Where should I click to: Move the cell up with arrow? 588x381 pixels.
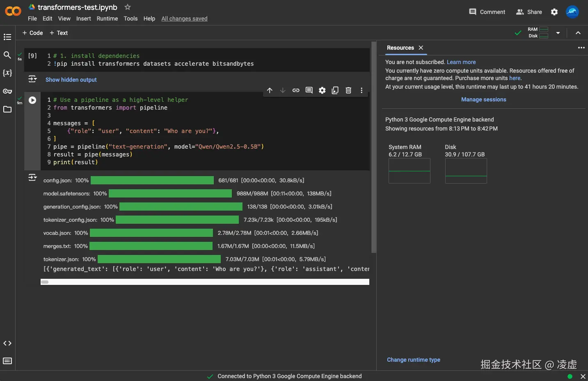pyautogui.click(x=270, y=90)
